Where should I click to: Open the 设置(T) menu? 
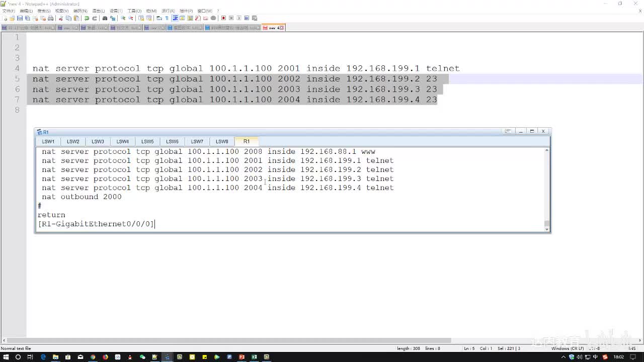[x=116, y=11]
